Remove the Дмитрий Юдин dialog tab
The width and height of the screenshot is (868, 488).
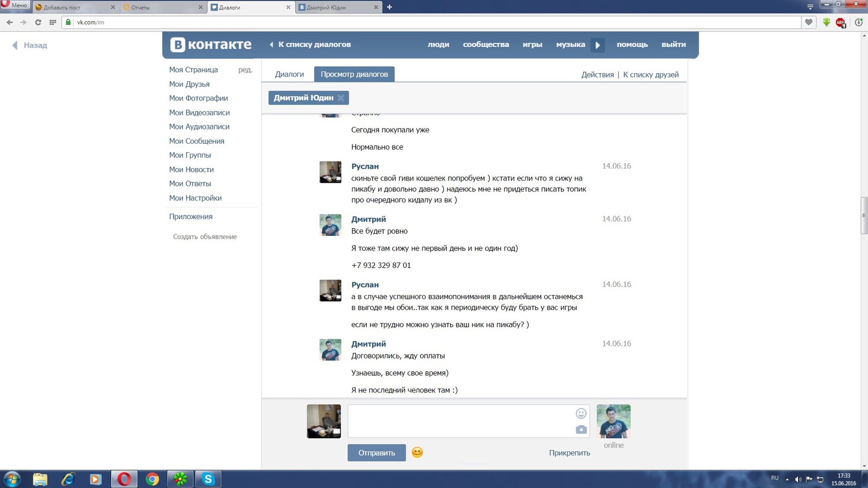click(x=341, y=98)
